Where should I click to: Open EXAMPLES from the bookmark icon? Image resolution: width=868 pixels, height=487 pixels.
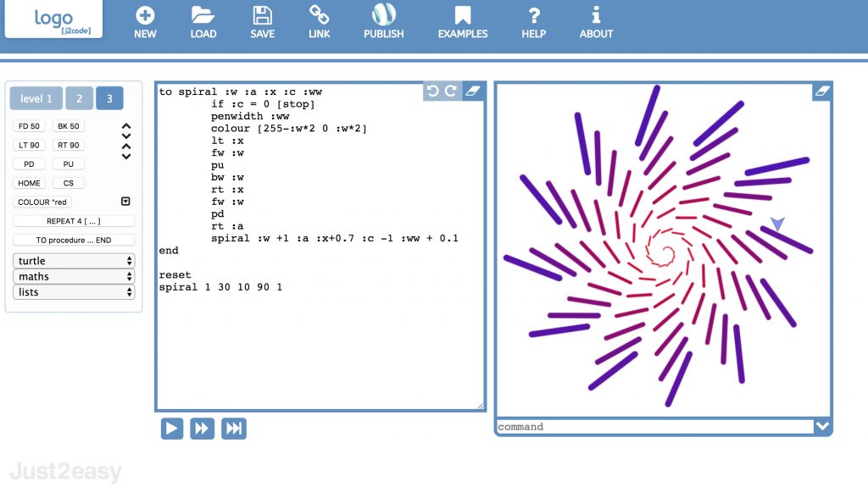pyautogui.click(x=462, y=15)
